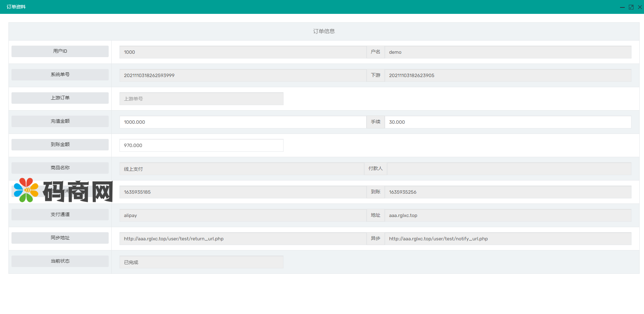Click the 下游 order number field
This screenshot has height=314, width=644.
pyautogui.click(x=508, y=75)
